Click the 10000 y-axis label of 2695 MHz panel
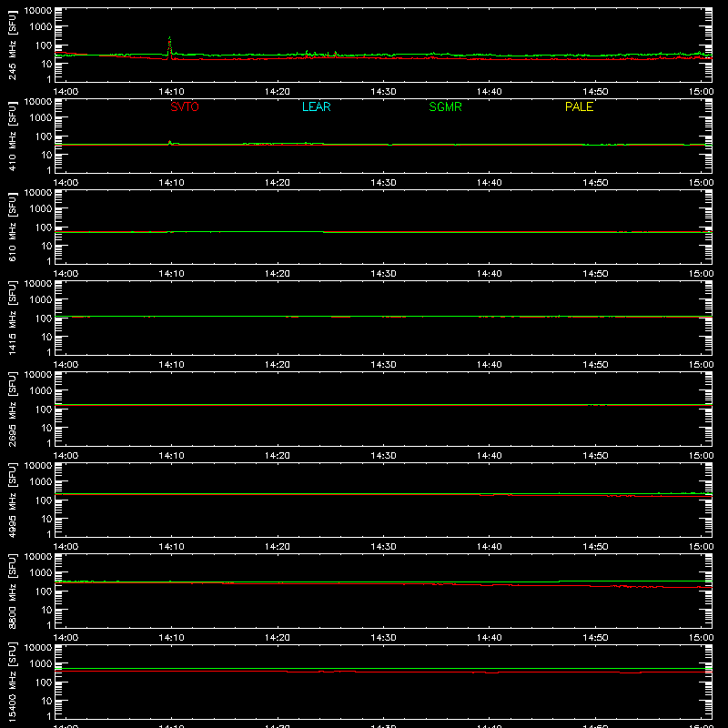This screenshot has height=728, width=728. 38,375
